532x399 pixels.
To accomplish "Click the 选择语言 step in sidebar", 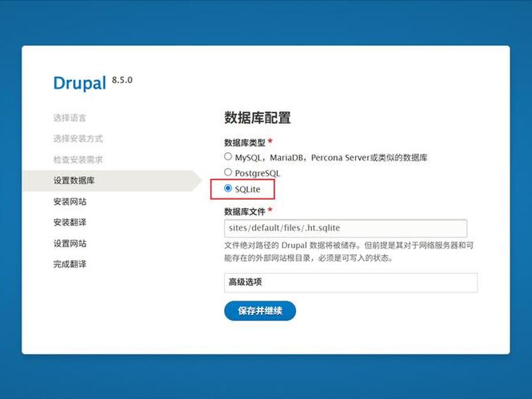I will (x=70, y=118).
